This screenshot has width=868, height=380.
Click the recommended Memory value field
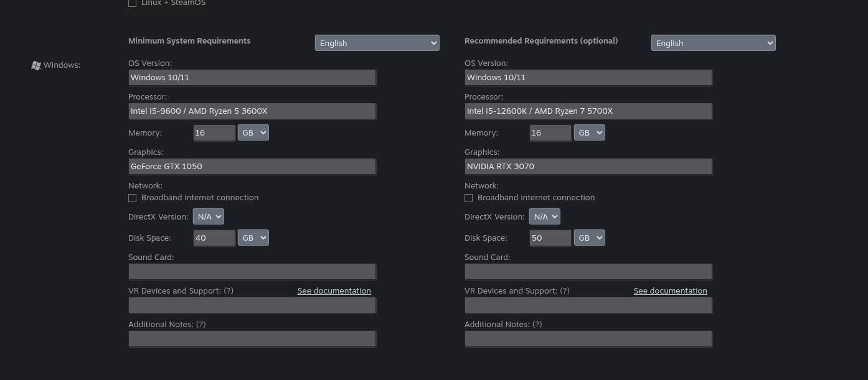tap(550, 132)
